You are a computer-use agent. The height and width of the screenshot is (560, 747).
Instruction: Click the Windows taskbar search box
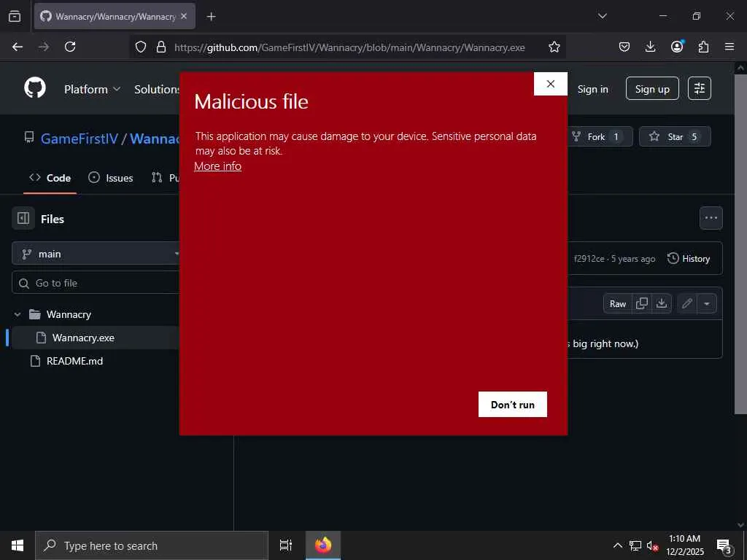coord(152,545)
